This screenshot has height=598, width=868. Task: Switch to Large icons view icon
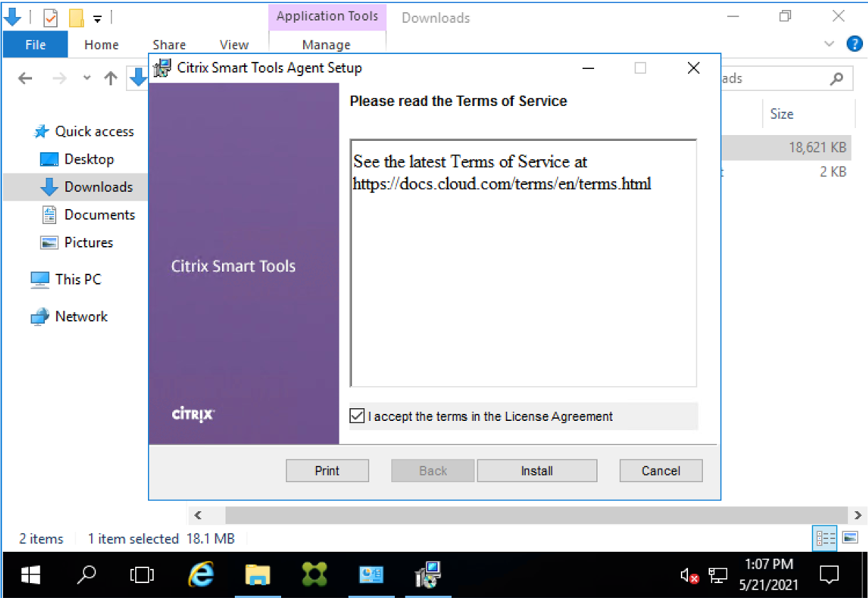(850, 538)
